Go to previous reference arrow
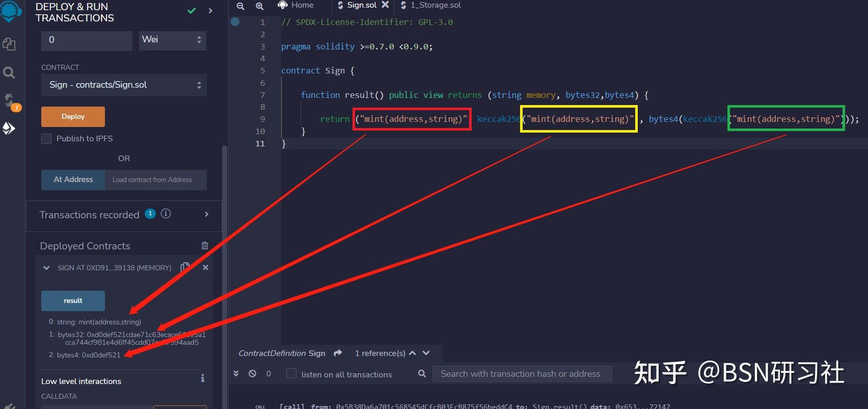The image size is (868, 409). pyautogui.click(x=413, y=353)
